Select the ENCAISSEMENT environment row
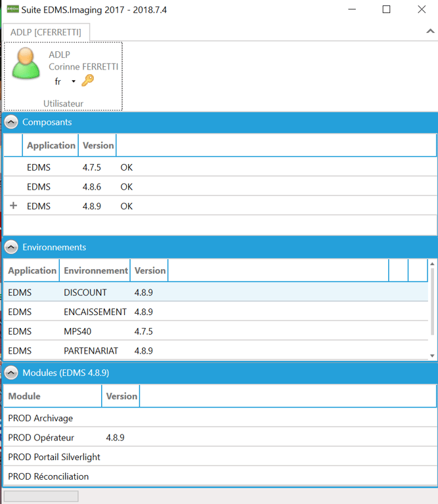 tap(215, 312)
